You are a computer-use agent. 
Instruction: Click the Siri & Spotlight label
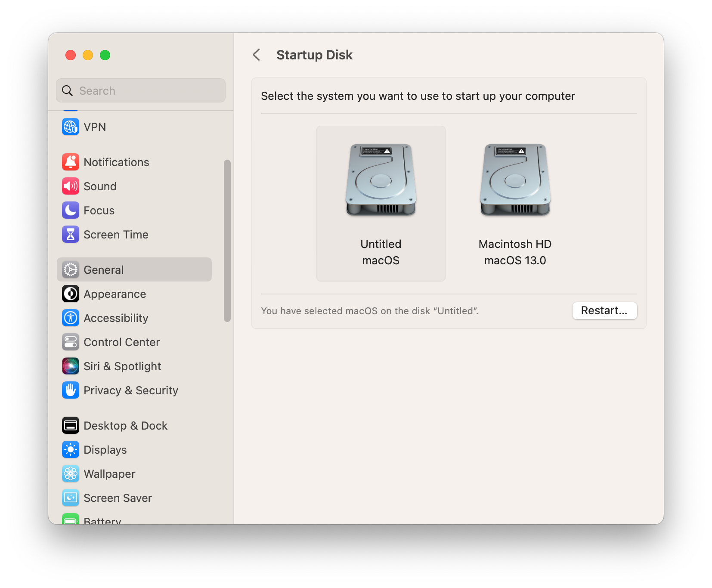click(x=122, y=366)
